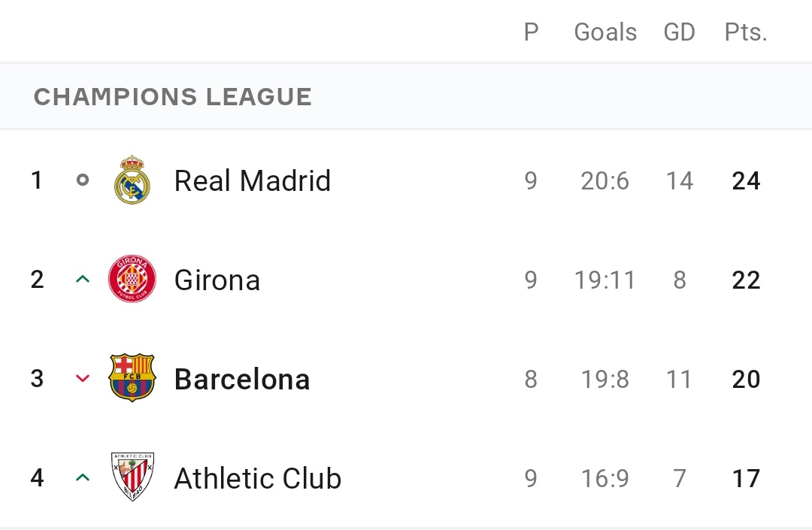This screenshot has width=812, height=530.
Task: Sort by the GD column header
Action: (679, 32)
